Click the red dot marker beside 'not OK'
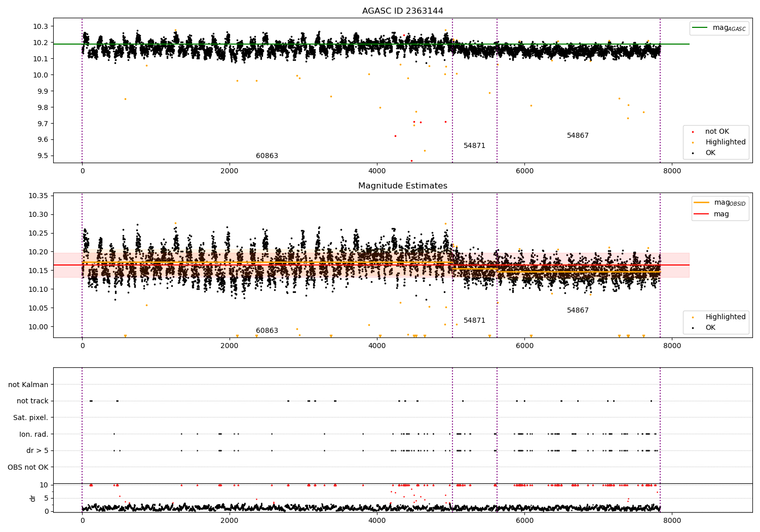 [693, 132]
